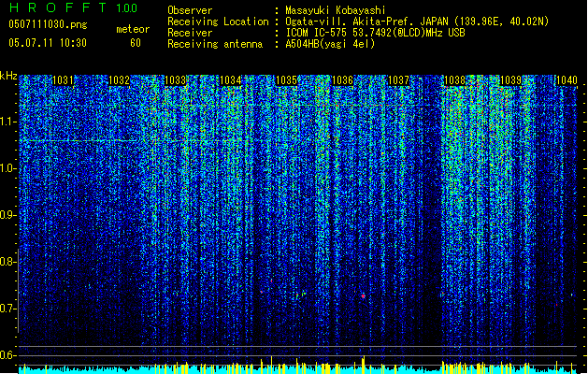588x374 pixels.
Task: Click the 1039 time marker
Action: [510, 80]
